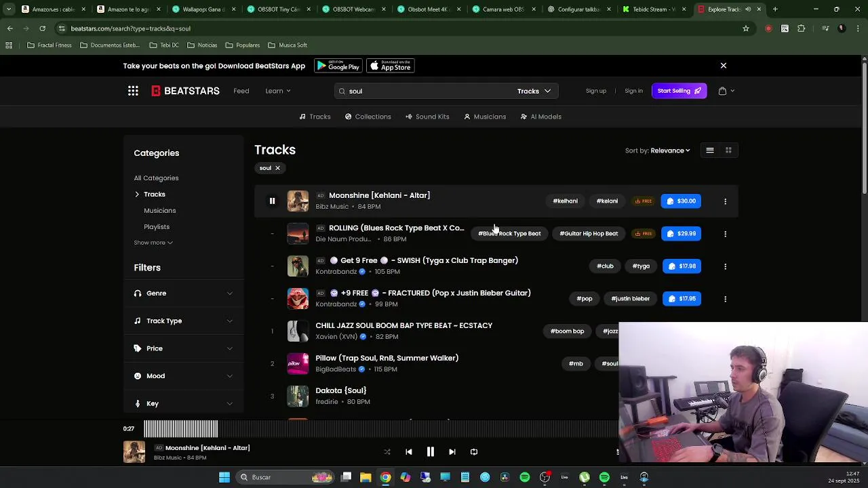Viewport: 868px width, 488px height.
Task: Reload the page in browser
Action: tap(42, 28)
